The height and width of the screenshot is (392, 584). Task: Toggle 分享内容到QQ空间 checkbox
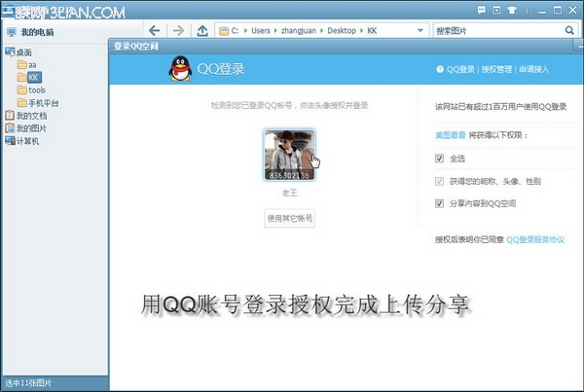[x=440, y=203]
